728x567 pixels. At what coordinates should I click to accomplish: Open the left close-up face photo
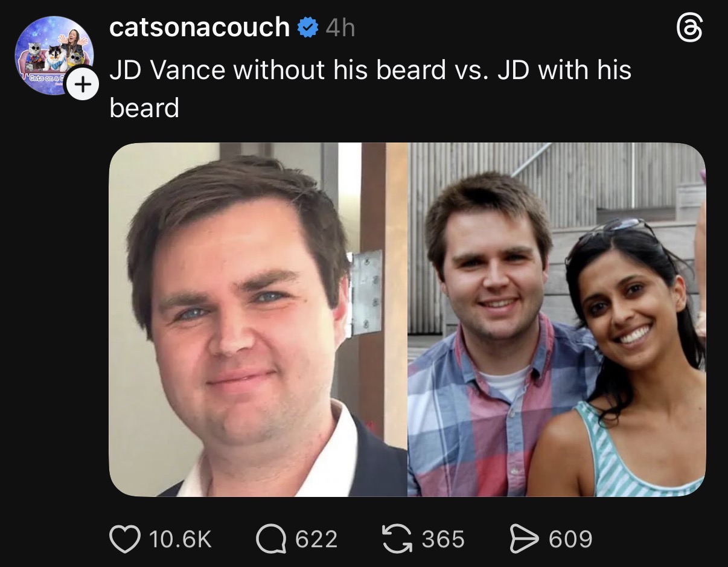click(x=241, y=320)
